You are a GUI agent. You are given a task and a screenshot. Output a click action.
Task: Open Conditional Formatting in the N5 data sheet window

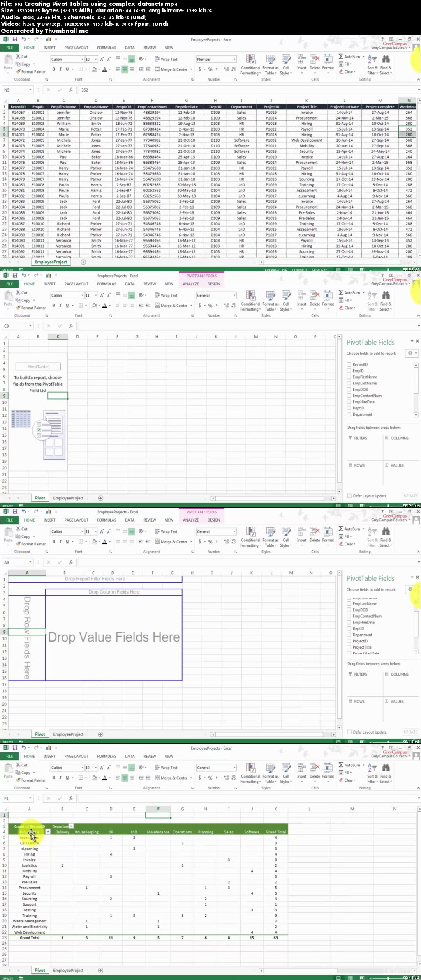point(250,65)
